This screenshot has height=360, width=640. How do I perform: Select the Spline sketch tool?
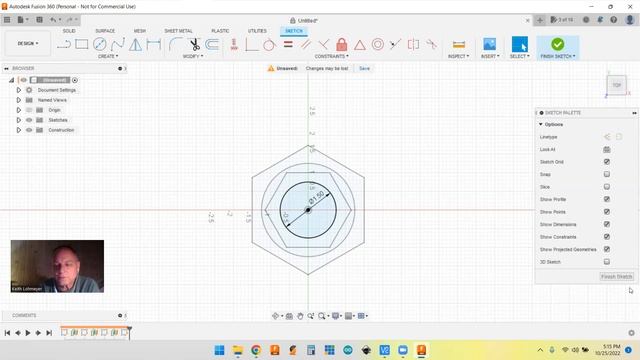pyautogui.click(x=118, y=44)
